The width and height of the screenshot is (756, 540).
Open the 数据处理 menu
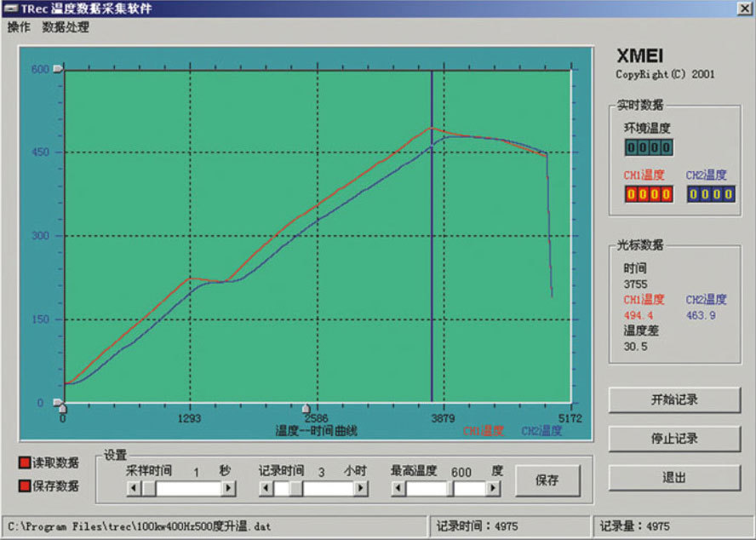(65, 27)
